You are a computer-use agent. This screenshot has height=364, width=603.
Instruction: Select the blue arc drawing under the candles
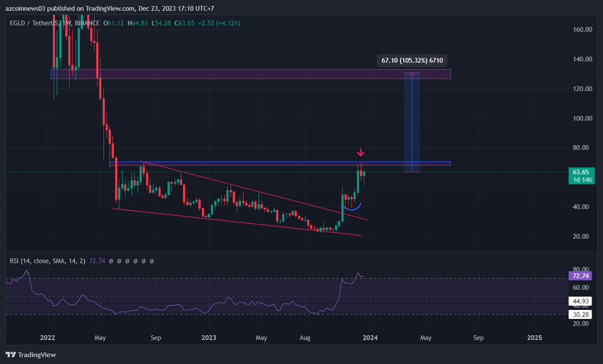pos(353,208)
